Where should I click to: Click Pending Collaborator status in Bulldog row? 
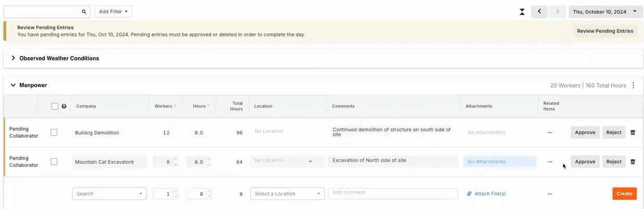[x=24, y=132]
